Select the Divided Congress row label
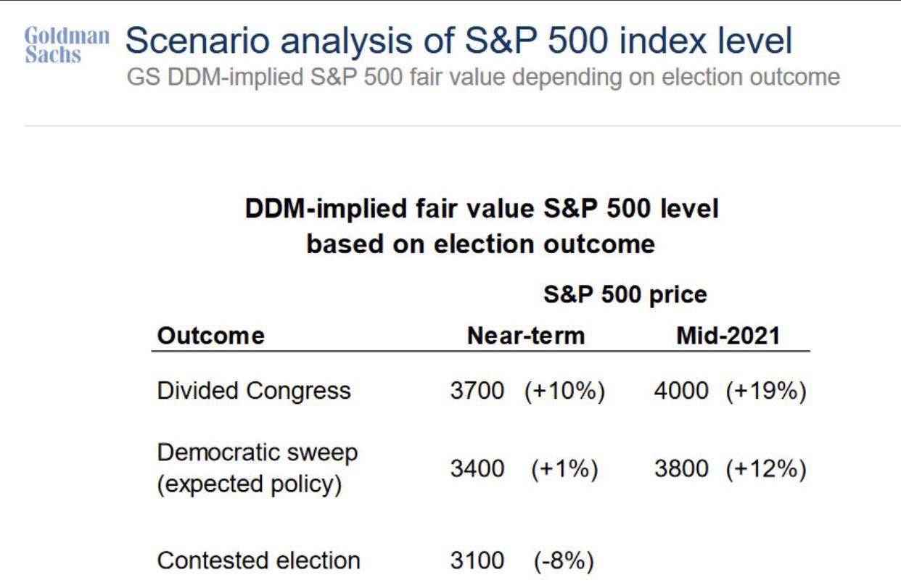Screen dimensions: 901x588 click(x=254, y=391)
